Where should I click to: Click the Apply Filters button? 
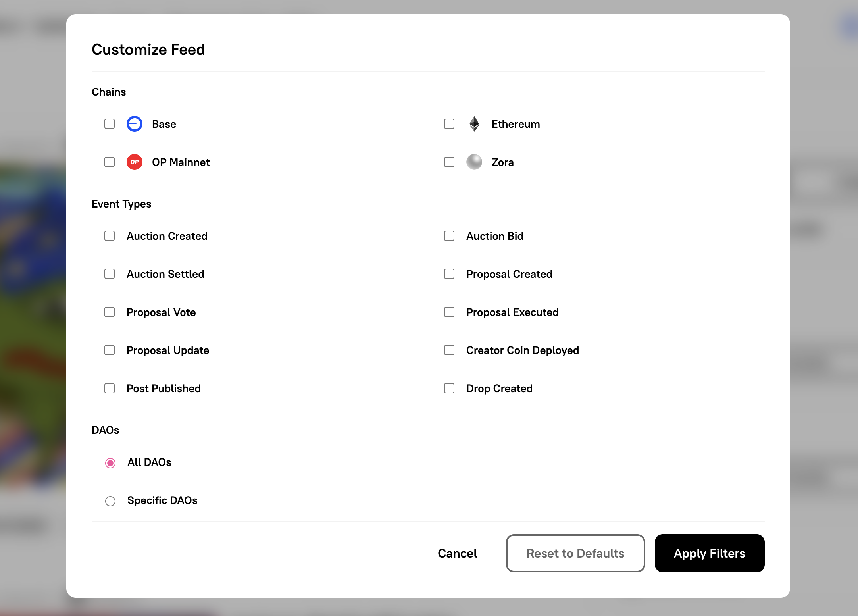point(710,553)
